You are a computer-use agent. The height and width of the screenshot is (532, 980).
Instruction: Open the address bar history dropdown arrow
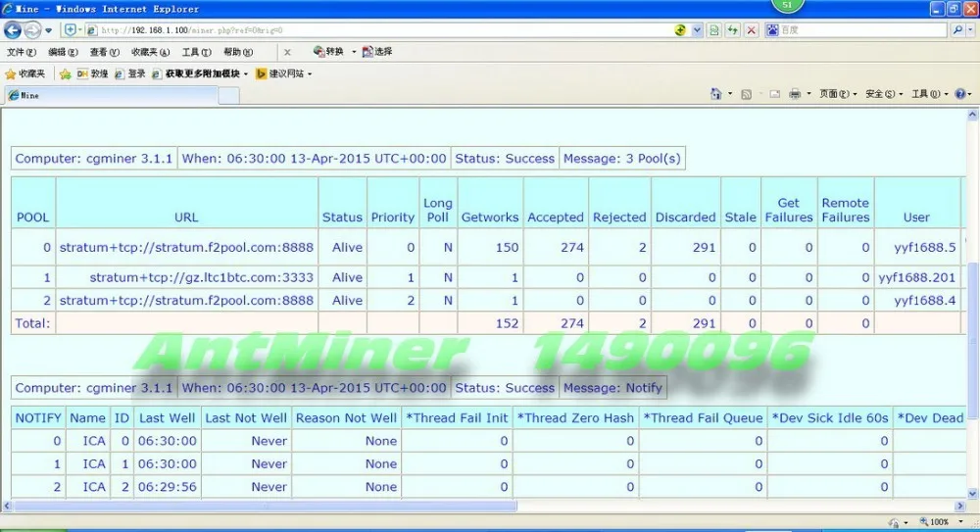(x=697, y=30)
